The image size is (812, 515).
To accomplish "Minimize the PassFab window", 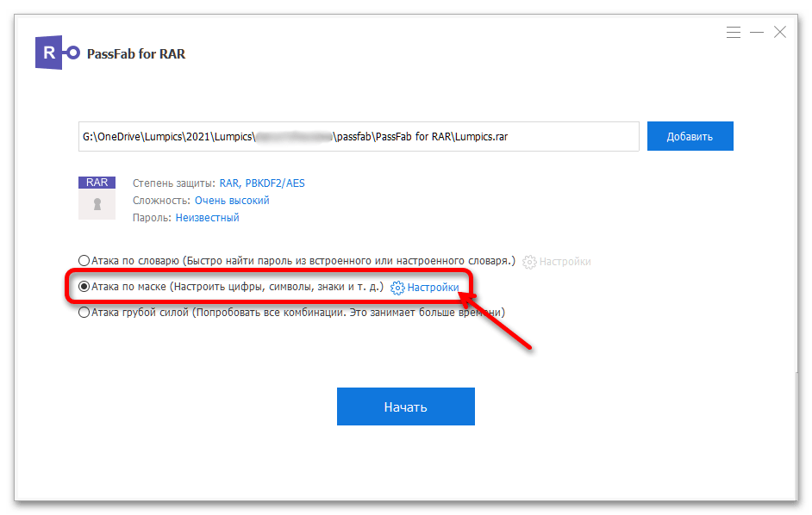I will tap(757, 33).
